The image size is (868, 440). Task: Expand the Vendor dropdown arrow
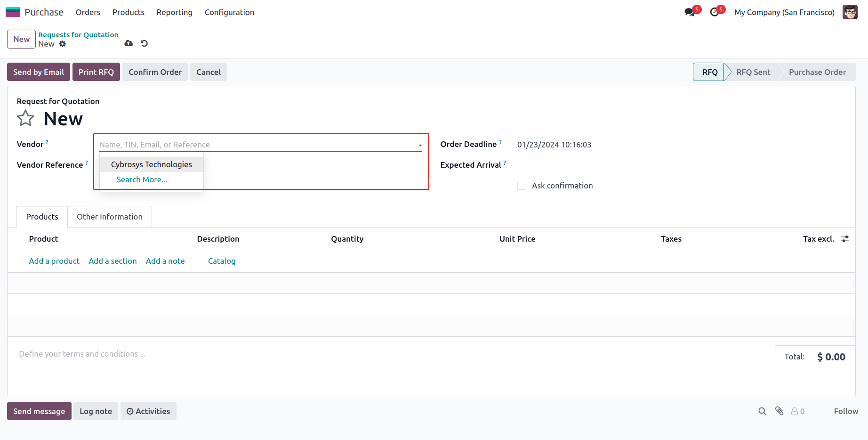420,145
